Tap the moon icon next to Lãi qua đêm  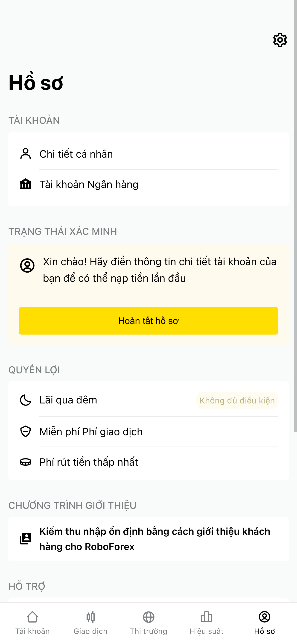pyautogui.click(x=26, y=400)
